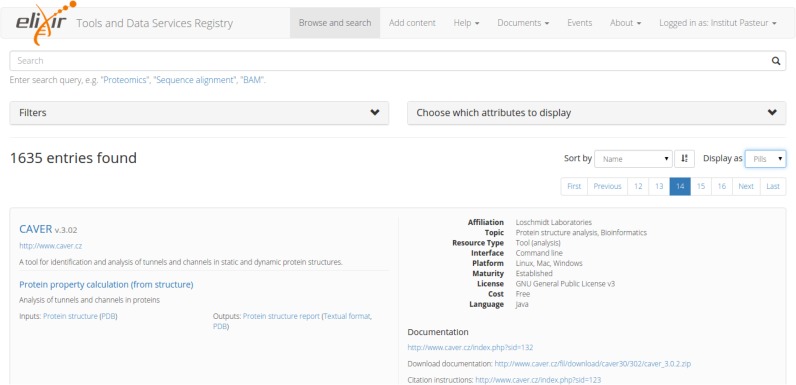This screenshot has width=796, height=385.
Task: Click Linux, Mac, Windows platform value
Action: (x=549, y=264)
